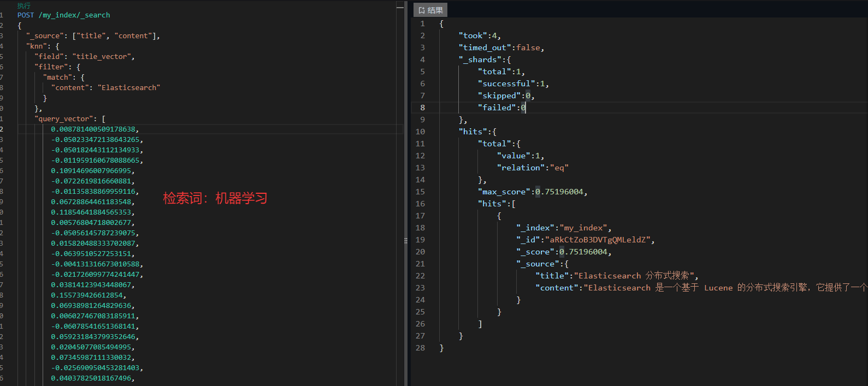Click the "hits":[ array line
The width and height of the screenshot is (868, 386).
(x=497, y=204)
